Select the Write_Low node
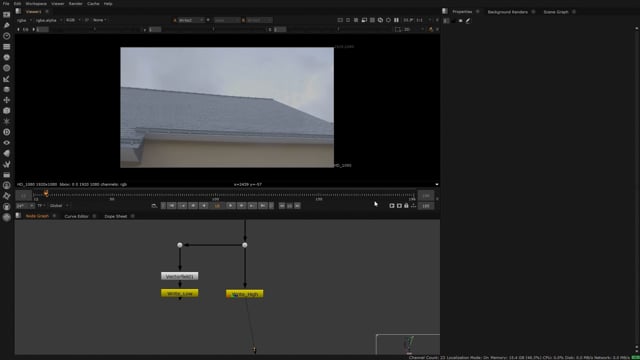The width and height of the screenshot is (640, 360). point(180,293)
